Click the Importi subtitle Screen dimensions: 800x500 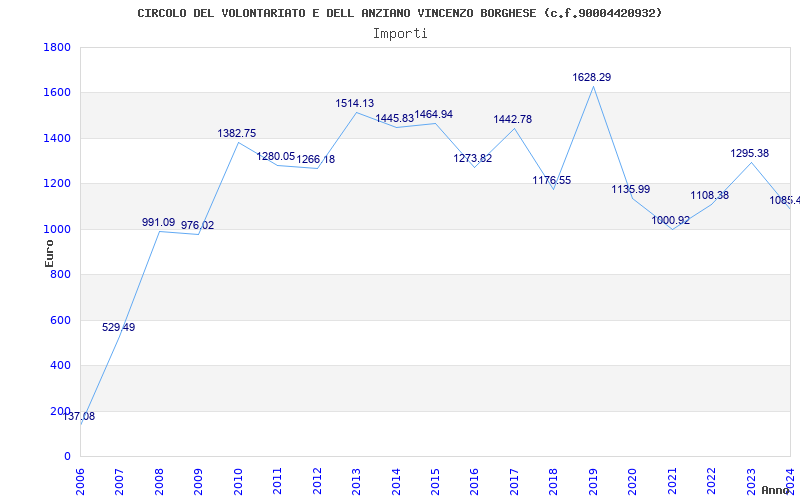click(400, 33)
